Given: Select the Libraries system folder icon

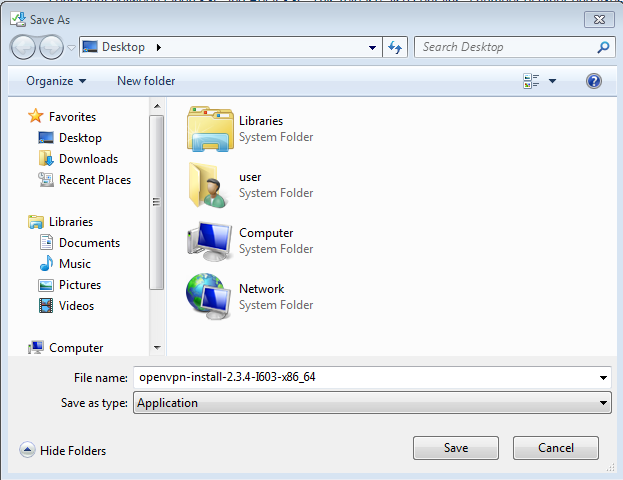Looking at the screenshot, I should [x=210, y=129].
